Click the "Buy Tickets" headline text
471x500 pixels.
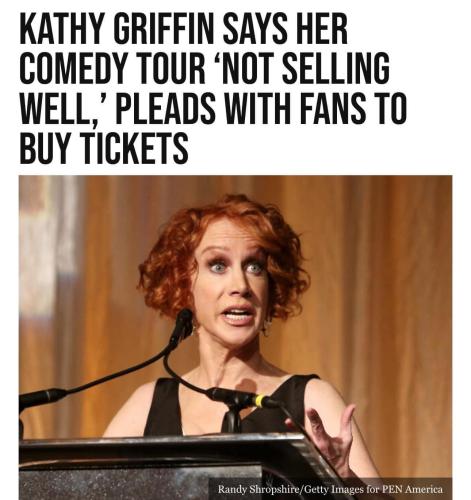(104, 148)
